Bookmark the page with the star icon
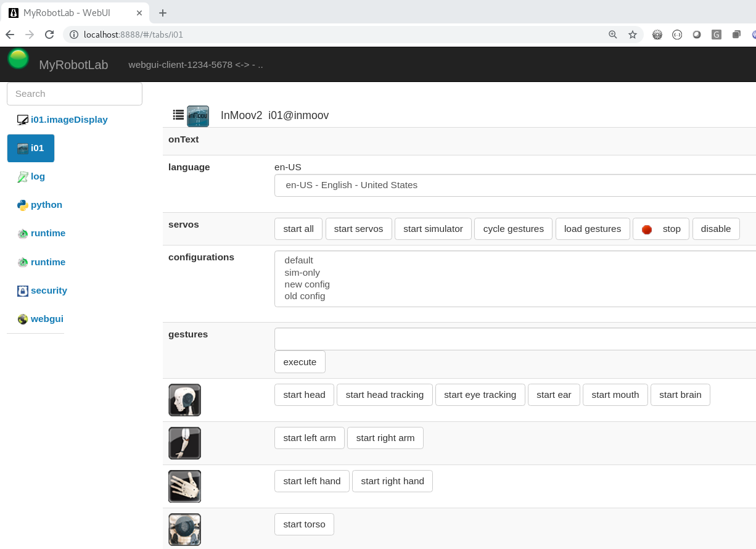The height and width of the screenshot is (549, 756). pyautogui.click(x=633, y=35)
